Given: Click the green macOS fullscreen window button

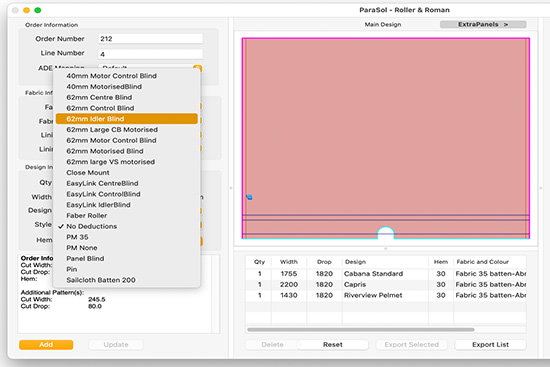Looking at the screenshot, I should [x=38, y=10].
